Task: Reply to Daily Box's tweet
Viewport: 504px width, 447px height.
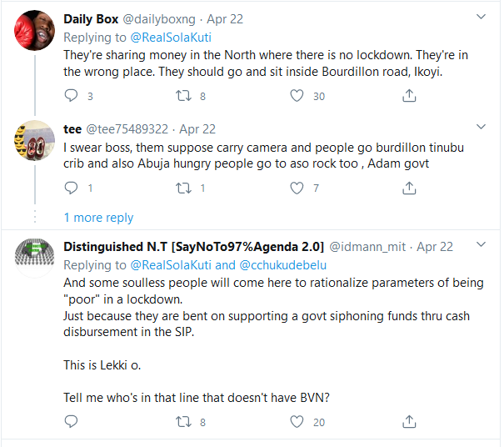Action: coord(71,97)
